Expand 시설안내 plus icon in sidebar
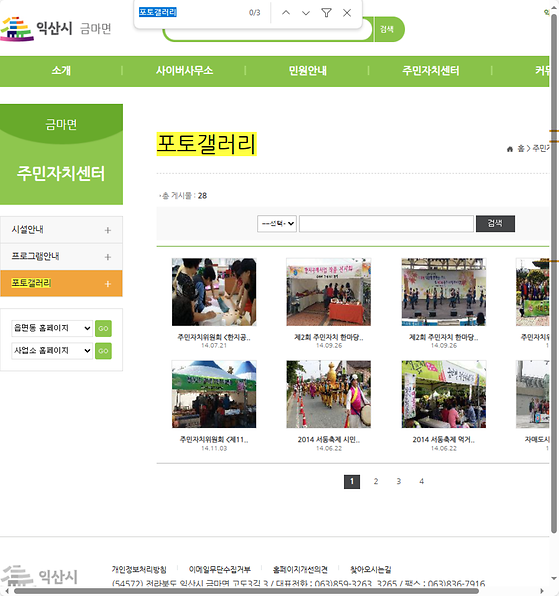559x596 pixels. pyautogui.click(x=108, y=230)
